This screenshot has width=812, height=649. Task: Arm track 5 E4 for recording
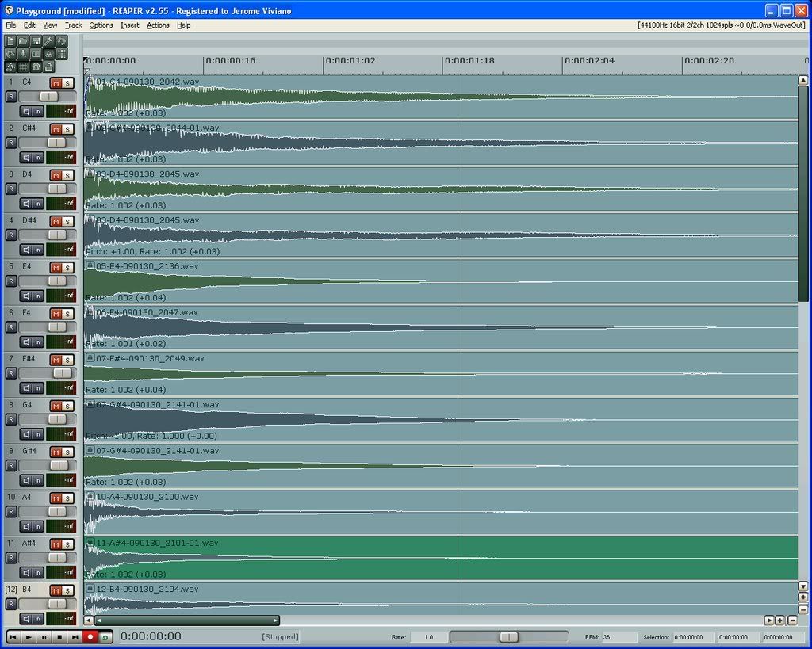point(10,281)
